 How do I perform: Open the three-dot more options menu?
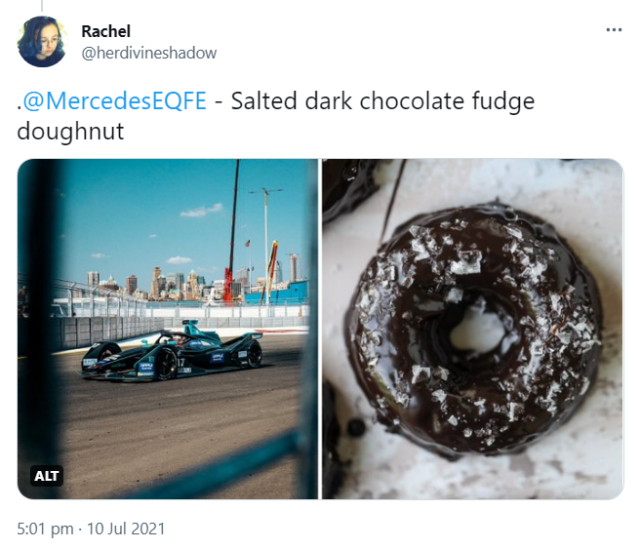point(614,30)
